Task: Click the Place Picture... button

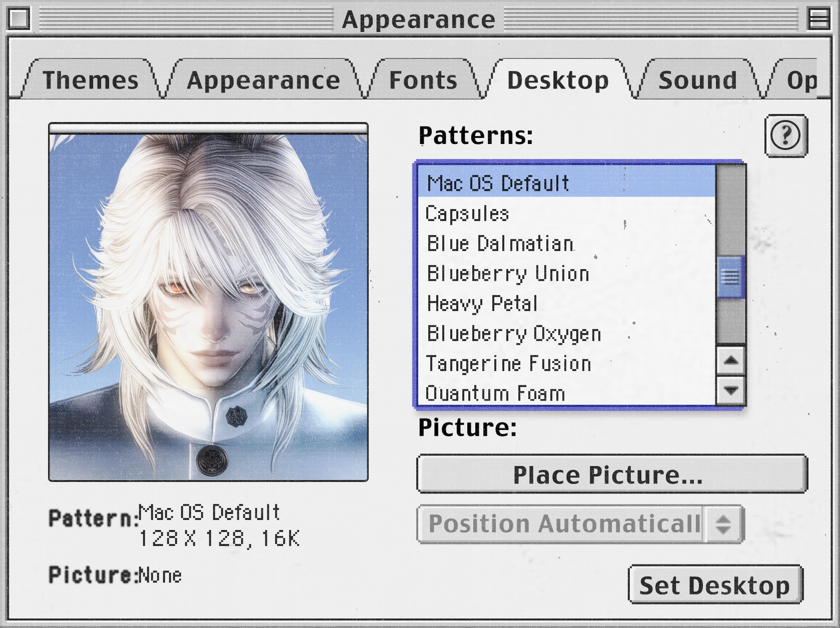Action: coord(612,474)
